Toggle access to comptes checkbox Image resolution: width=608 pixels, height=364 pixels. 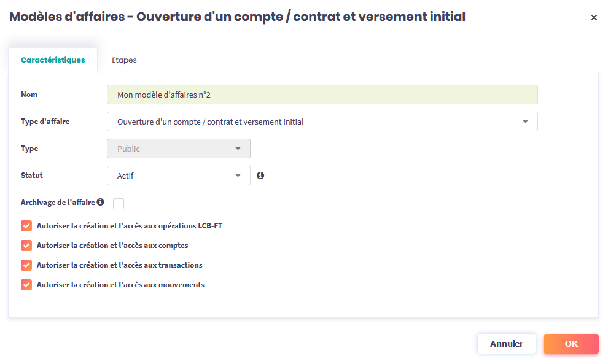point(26,246)
